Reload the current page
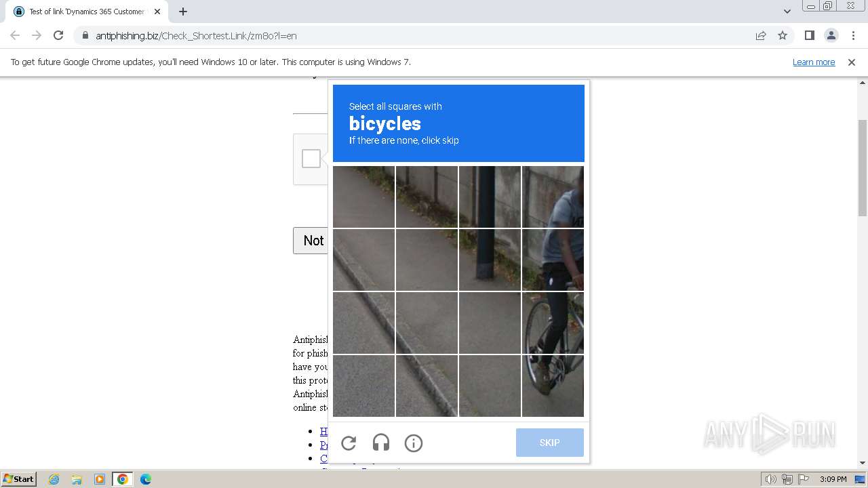The height and width of the screenshot is (488, 868). [58, 35]
